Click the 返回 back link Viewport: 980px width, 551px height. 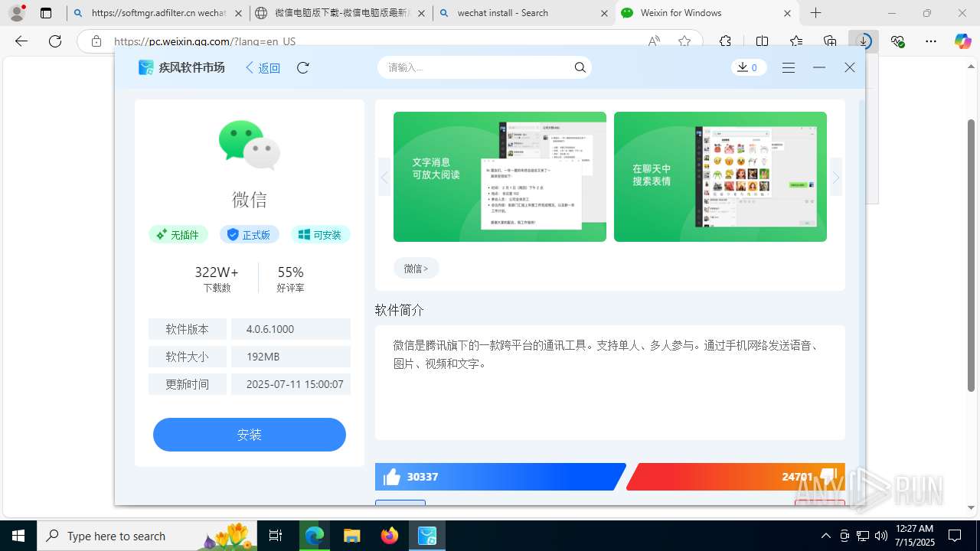tap(263, 68)
